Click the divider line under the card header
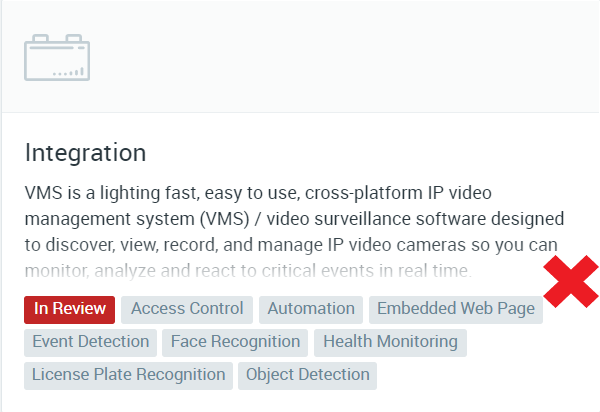The width and height of the screenshot is (600, 412). 300,112
